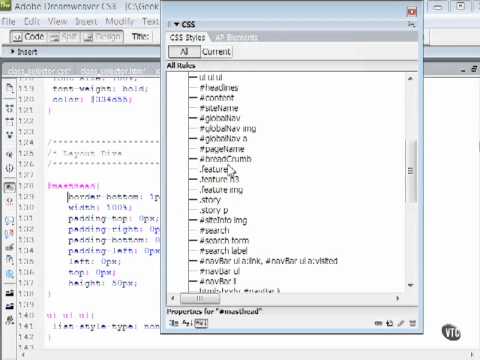Select the Current mode button
480x360 pixels.
pyautogui.click(x=216, y=52)
